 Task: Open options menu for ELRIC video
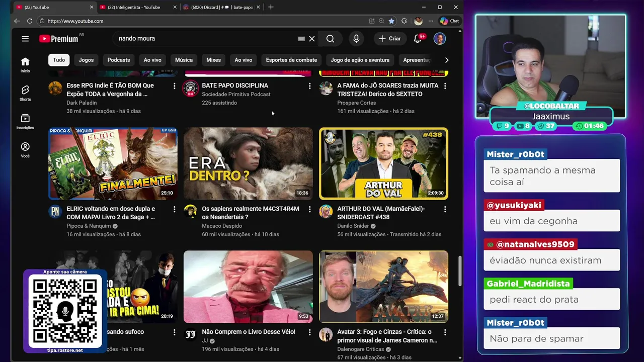tap(174, 209)
